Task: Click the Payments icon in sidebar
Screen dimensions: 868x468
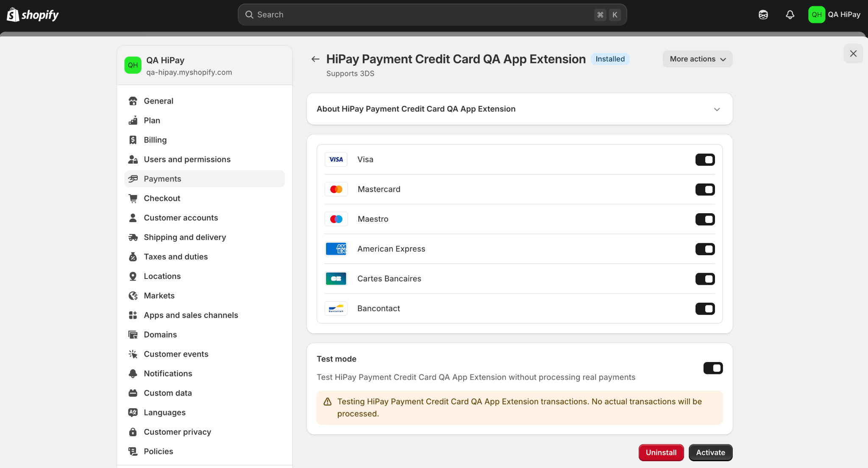Action: [x=133, y=179]
